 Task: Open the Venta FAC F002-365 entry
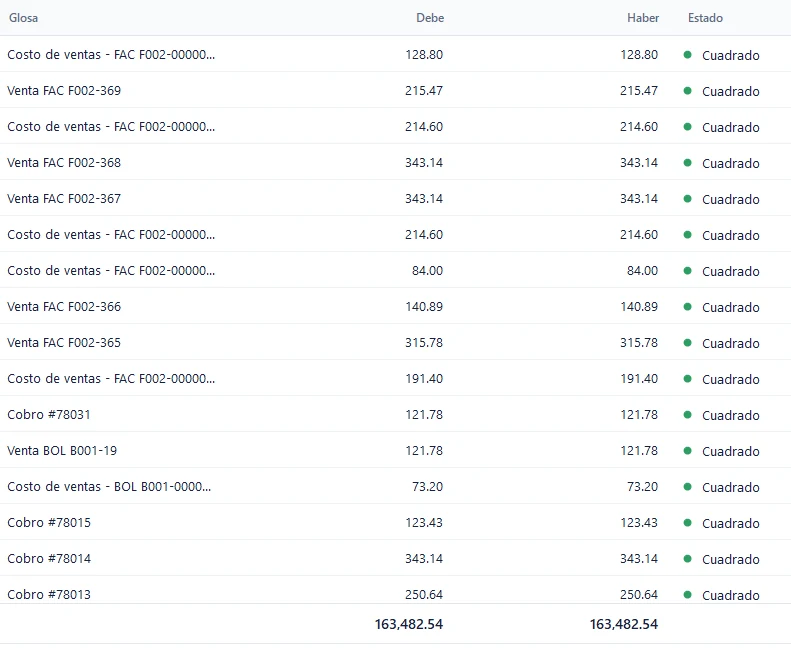64,342
